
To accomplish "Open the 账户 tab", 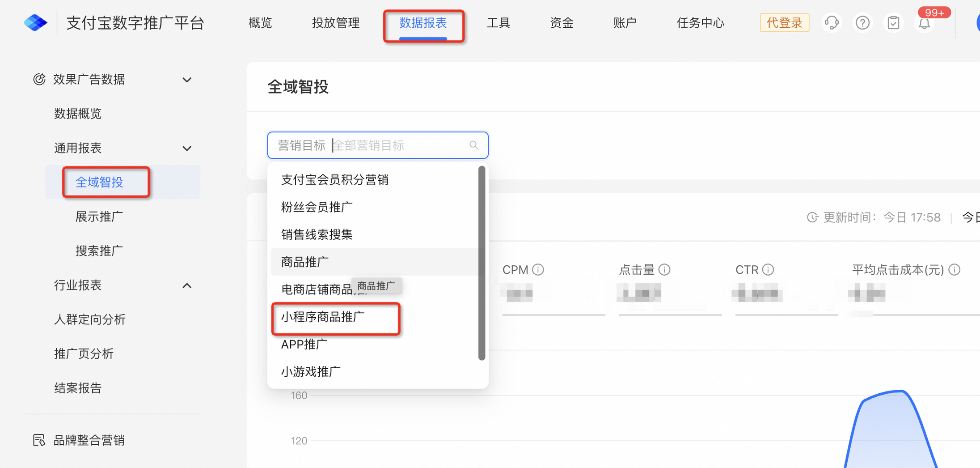I will pyautogui.click(x=625, y=22).
